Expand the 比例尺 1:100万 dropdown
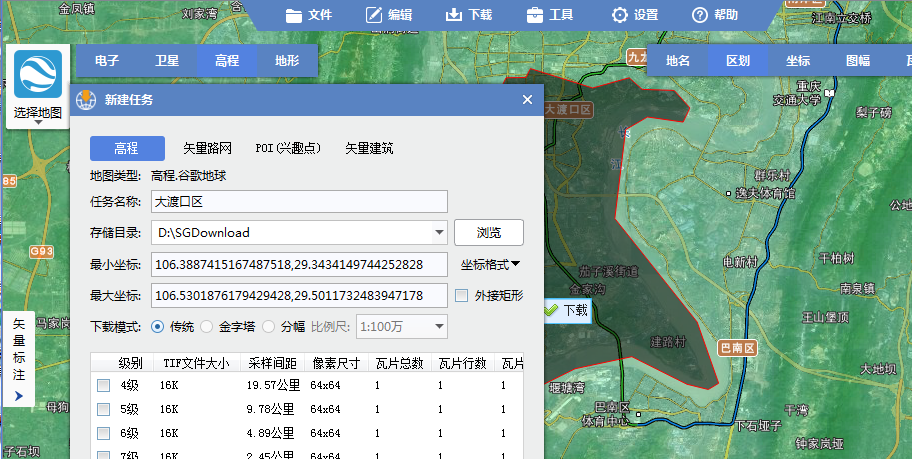The width and height of the screenshot is (912, 459). [439, 327]
